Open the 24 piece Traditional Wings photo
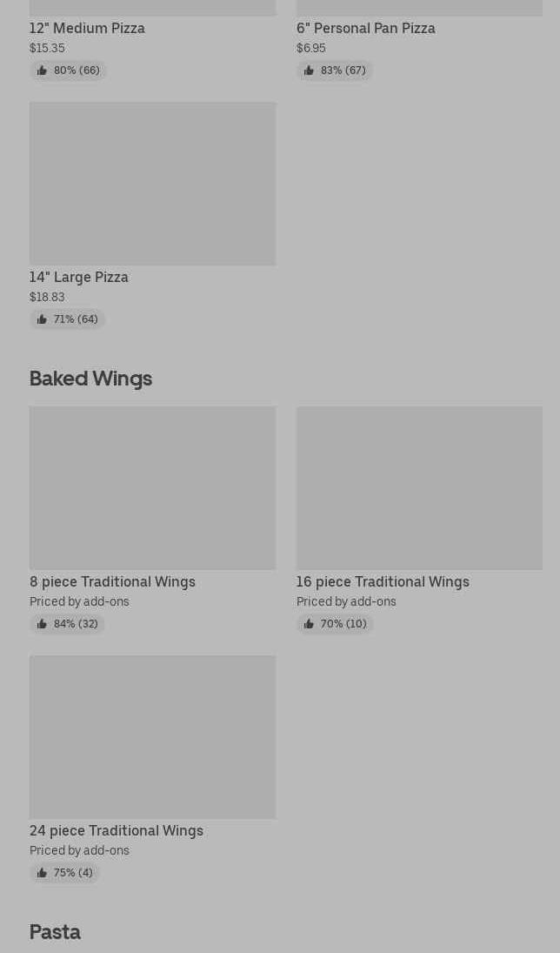Image resolution: width=560 pixels, height=953 pixels. click(152, 737)
